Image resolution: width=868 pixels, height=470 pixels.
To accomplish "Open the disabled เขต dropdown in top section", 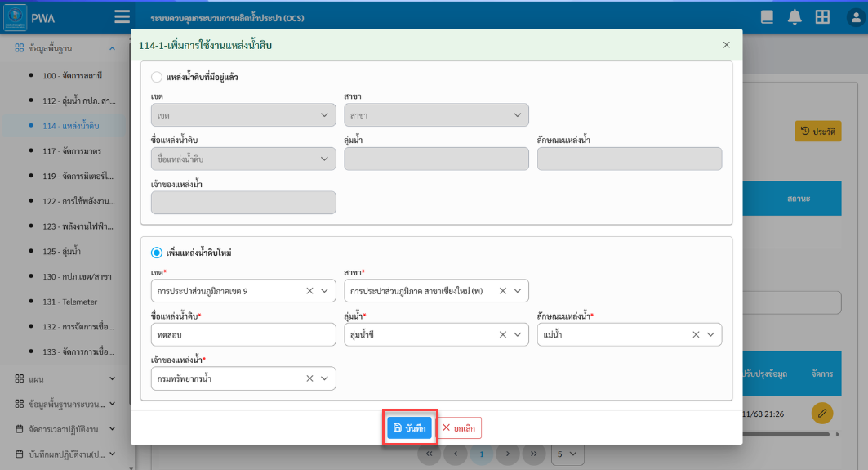I will [x=243, y=115].
